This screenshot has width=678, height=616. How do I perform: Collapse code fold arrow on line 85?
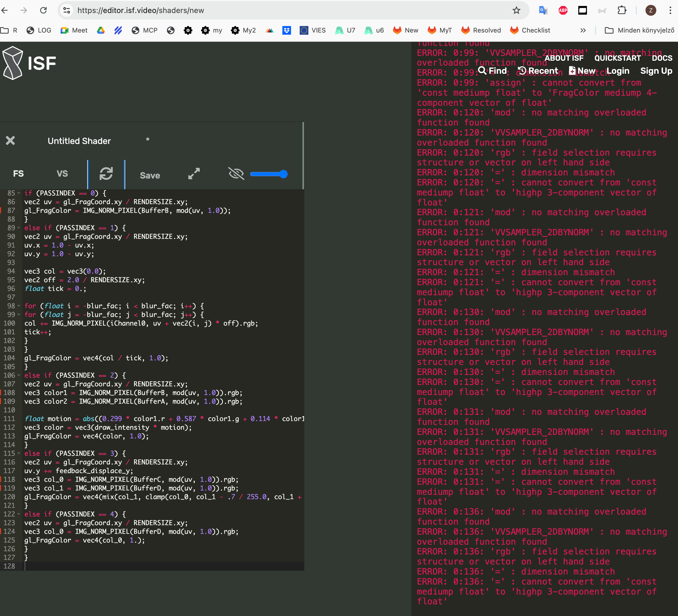[x=19, y=193]
